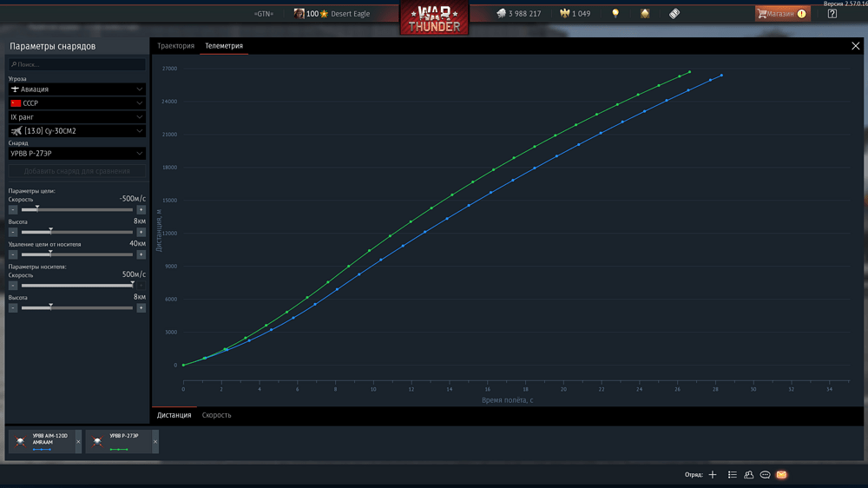Expand the Авиация threat dropdown

(77, 89)
